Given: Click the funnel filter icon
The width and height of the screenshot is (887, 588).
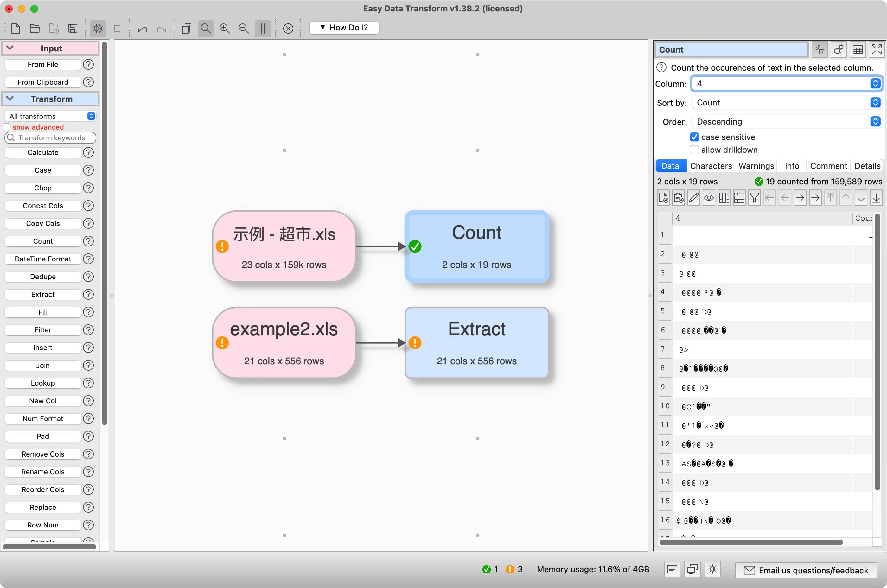Looking at the screenshot, I should click(x=755, y=198).
